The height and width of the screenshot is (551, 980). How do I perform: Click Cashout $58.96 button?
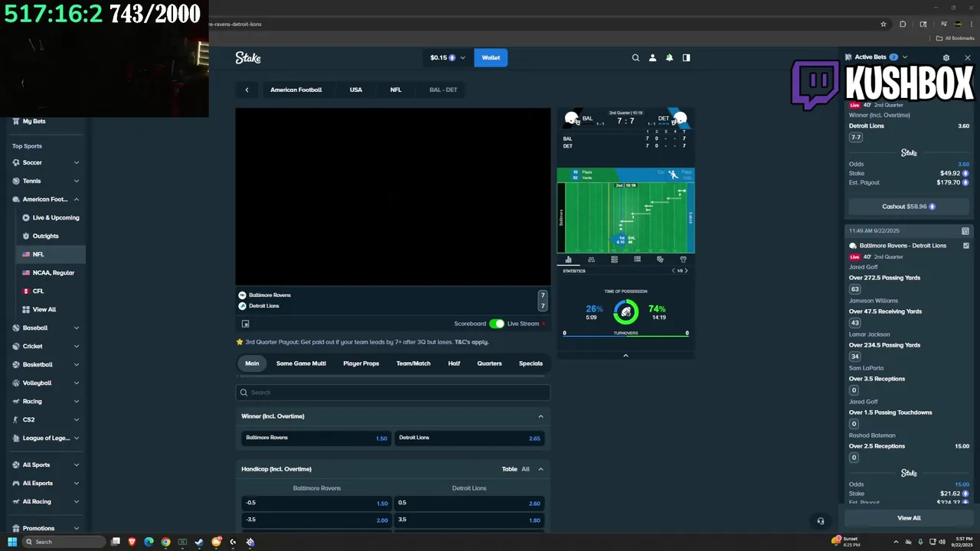[909, 207]
